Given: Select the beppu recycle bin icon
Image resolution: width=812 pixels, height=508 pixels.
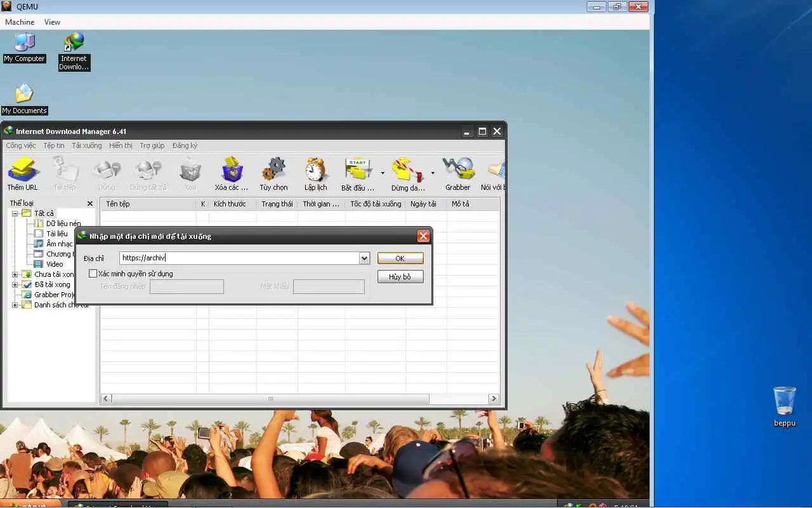Looking at the screenshot, I should tap(785, 406).
